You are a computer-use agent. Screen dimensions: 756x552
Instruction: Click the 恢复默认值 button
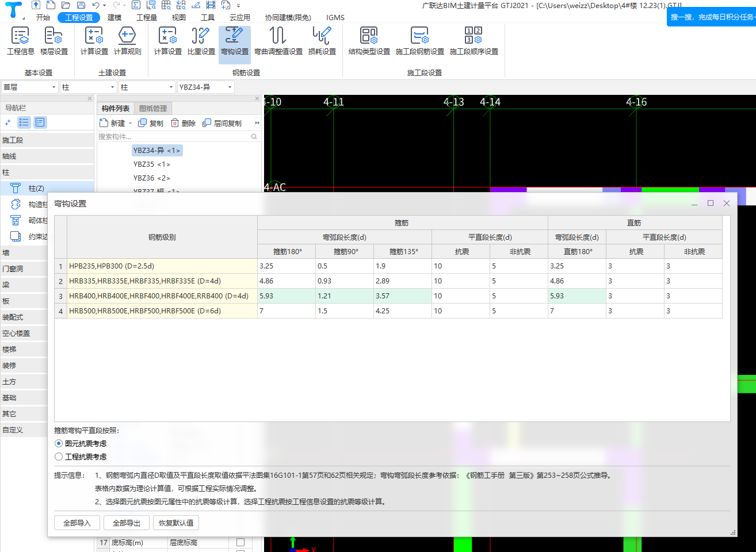(x=176, y=523)
